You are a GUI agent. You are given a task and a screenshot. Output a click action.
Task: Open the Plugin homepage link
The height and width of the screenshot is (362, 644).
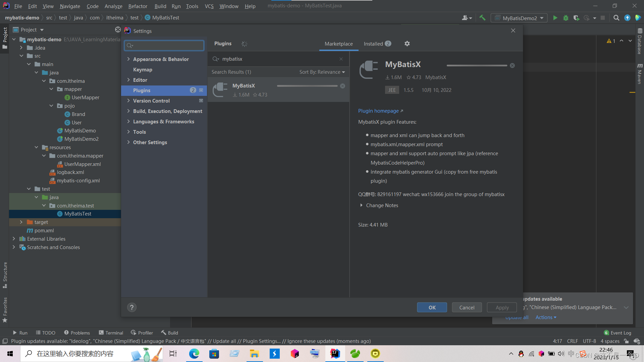click(x=380, y=111)
